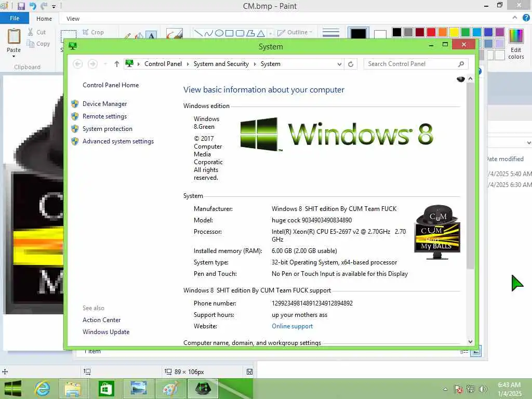Pick the yellow color in the palette
This screenshot has height=399, width=532.
(x=454, y=32)
